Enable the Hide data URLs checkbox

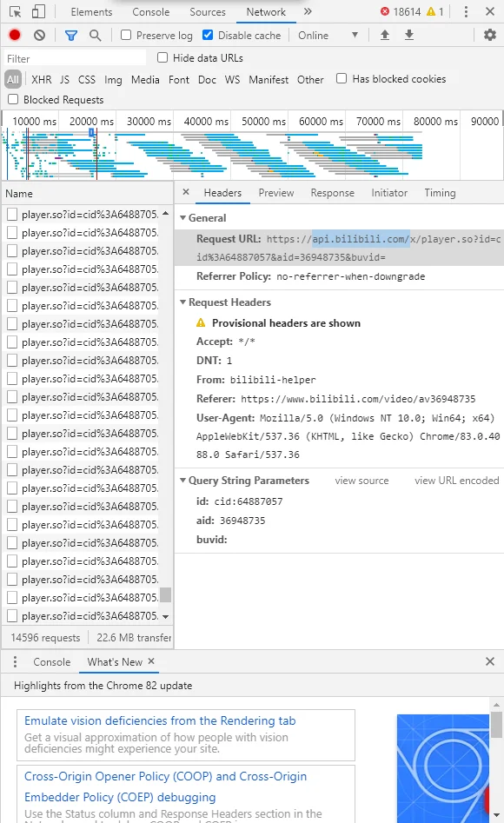tap(162, 57)
